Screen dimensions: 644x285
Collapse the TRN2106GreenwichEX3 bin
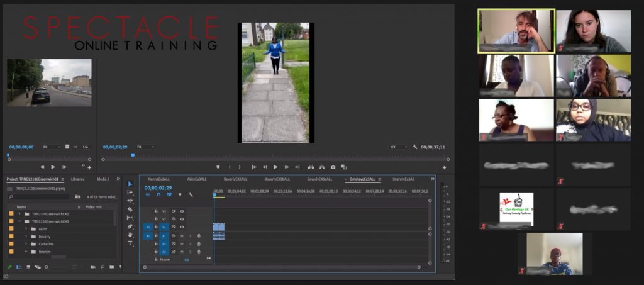[x=19, y=221]
